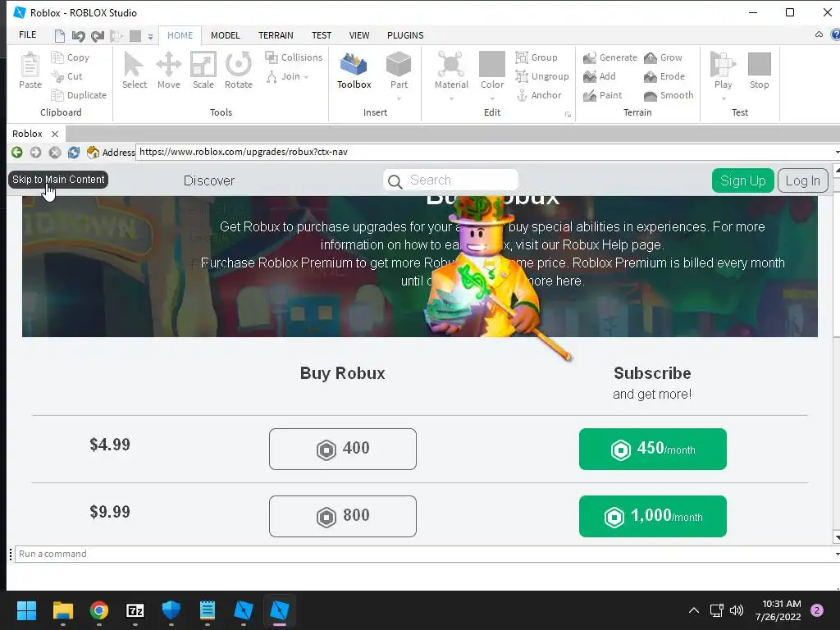The image size is (840, 630).
Task: Close the Roblox document tab
Action: coord(55,134)
